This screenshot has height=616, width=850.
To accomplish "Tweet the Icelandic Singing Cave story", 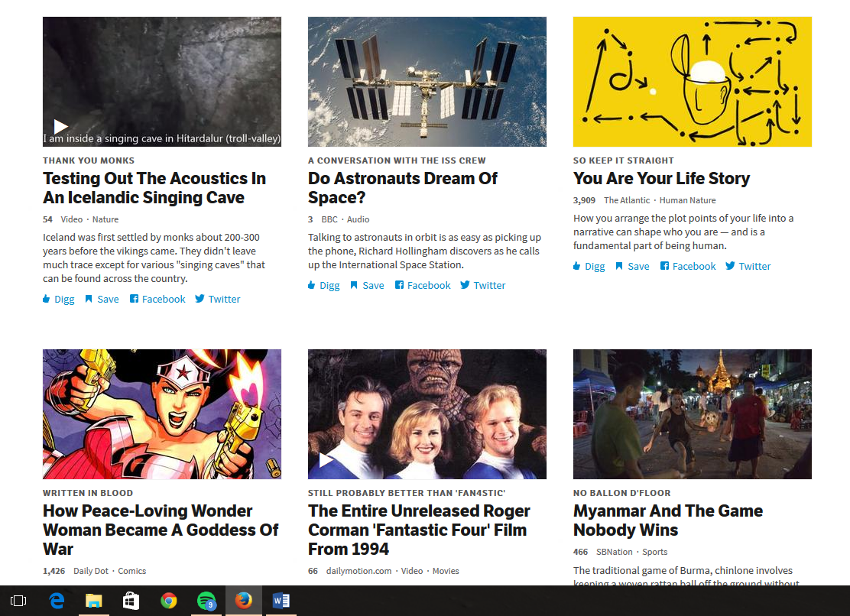I will pos(217,299).
